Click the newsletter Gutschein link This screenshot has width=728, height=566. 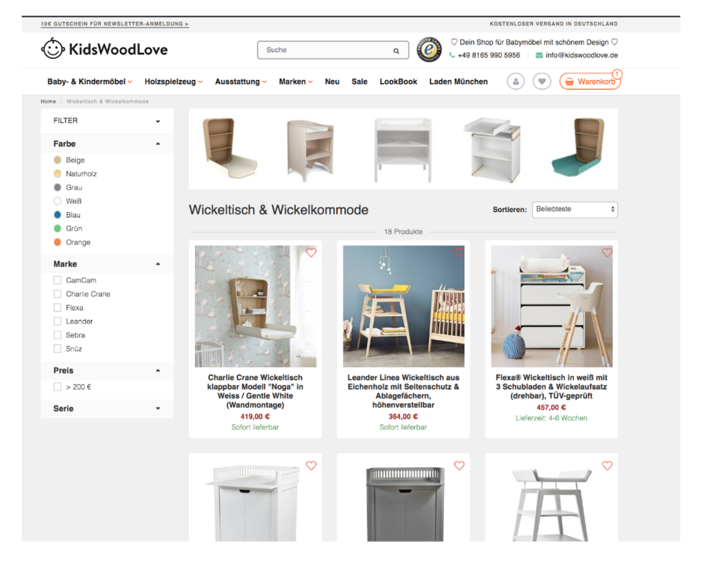pyautogui.click(x=115, y=24)
